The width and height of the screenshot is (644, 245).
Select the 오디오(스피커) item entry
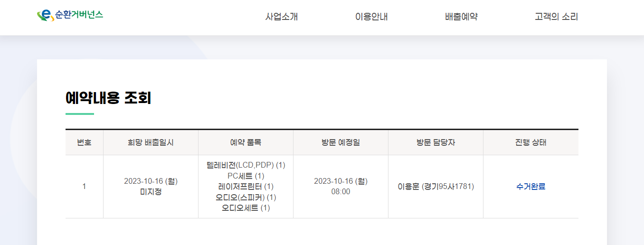coord(246,197)
